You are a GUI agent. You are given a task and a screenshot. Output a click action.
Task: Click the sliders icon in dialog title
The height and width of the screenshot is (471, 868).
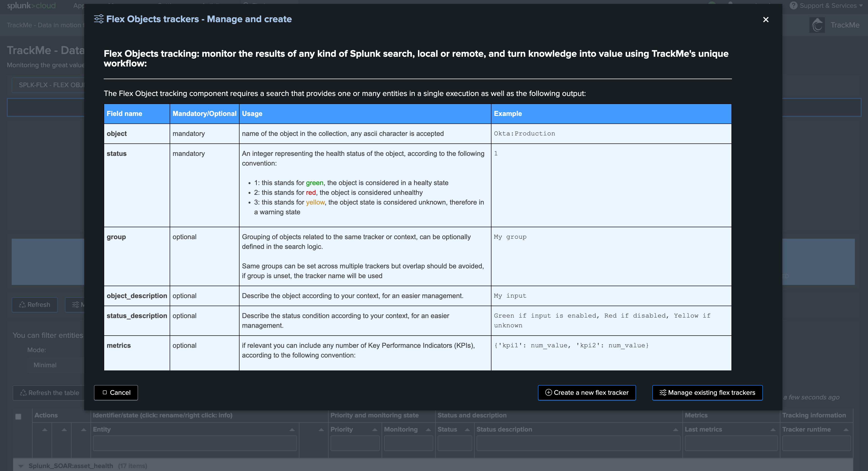(99, 19)
